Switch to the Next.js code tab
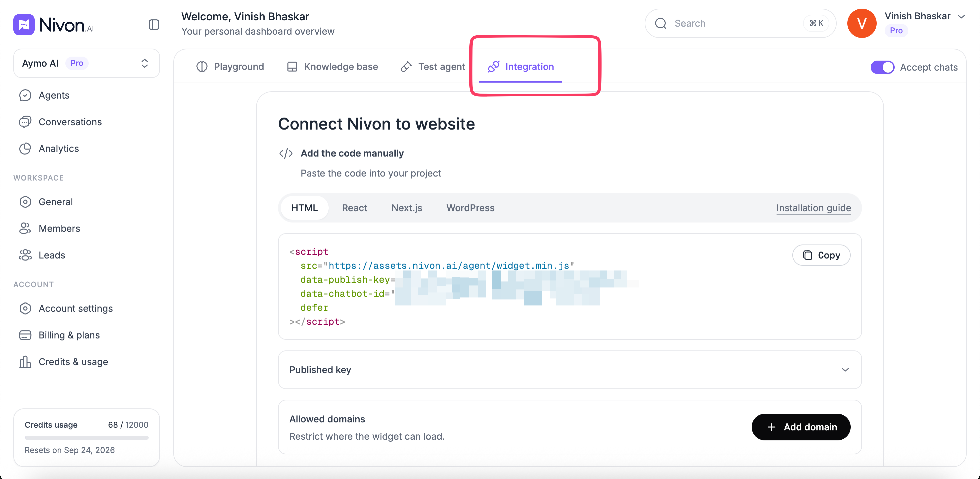The image size is (980, 479). (x=407, y=208)
